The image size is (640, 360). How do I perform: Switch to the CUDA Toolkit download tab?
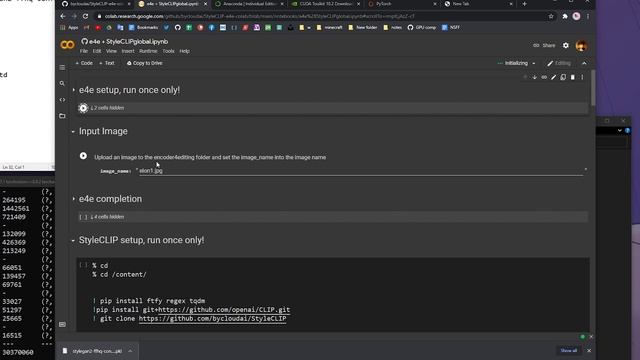pos(325,4)
